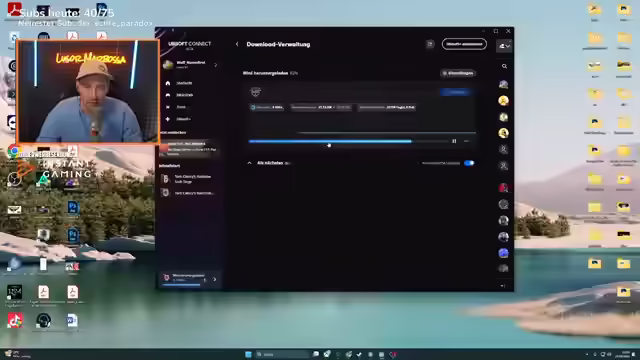Open the Adobe Acrobat icon at top-left of desktop

(14, 9)
